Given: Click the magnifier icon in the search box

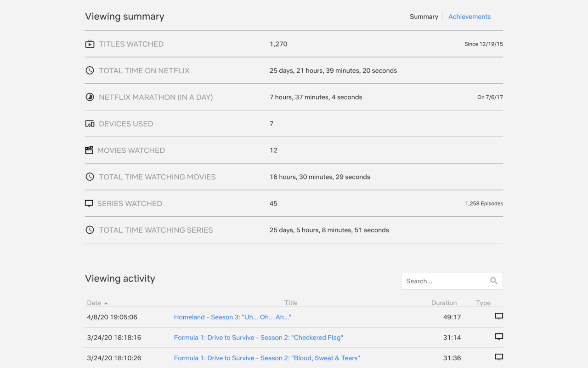Looking at the screenshot, I should [x=494, y=281].
